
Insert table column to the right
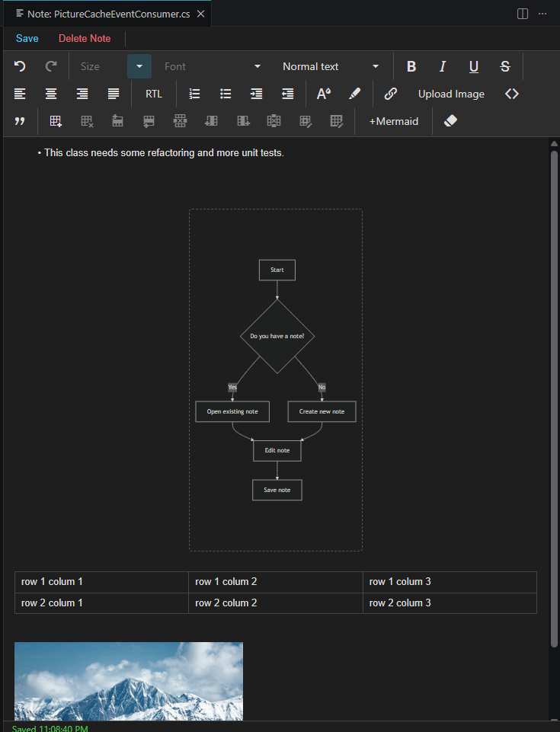[x=243, y=121]
